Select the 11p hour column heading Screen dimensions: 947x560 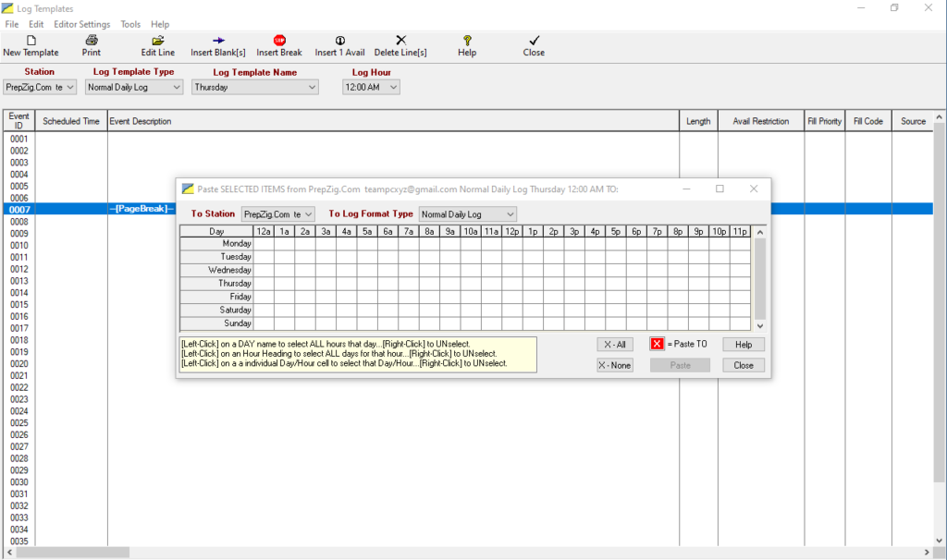pos(740,231)
